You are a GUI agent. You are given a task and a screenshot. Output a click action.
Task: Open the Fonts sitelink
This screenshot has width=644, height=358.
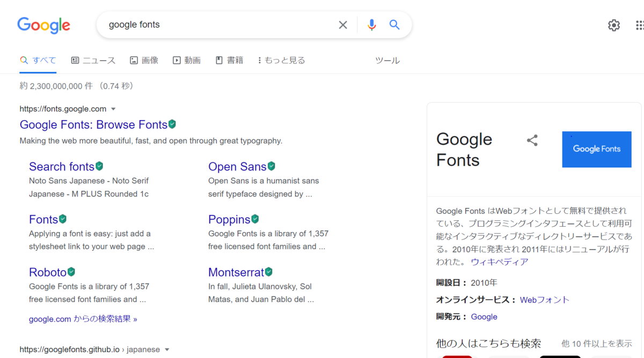tap(43, 219)
